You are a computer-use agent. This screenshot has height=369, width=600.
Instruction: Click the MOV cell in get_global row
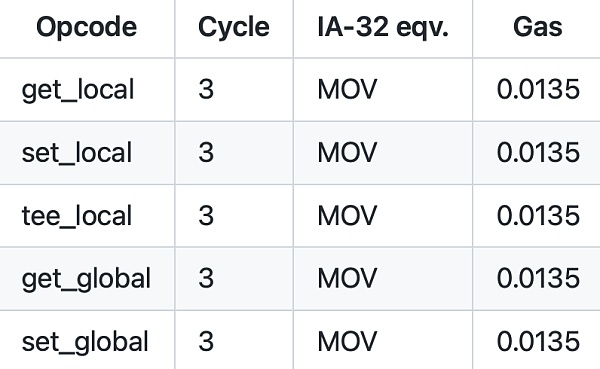(347, 278)
